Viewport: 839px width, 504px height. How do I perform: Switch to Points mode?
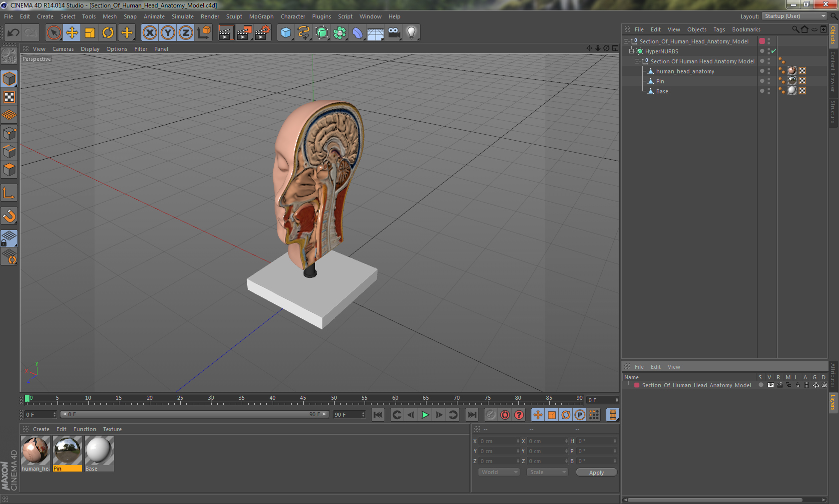pyautogui.click(x=9, y=134)
